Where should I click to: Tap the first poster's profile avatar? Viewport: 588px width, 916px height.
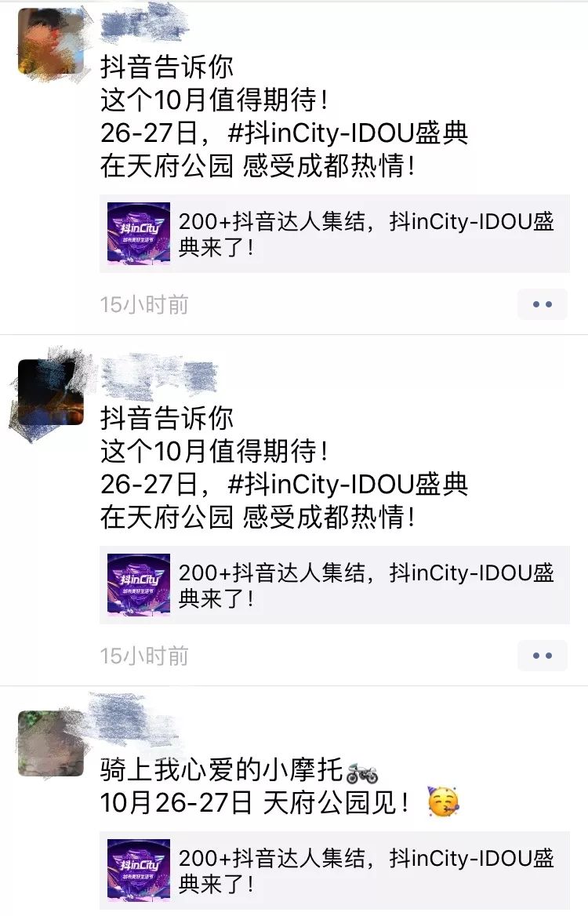coord(50,41)
